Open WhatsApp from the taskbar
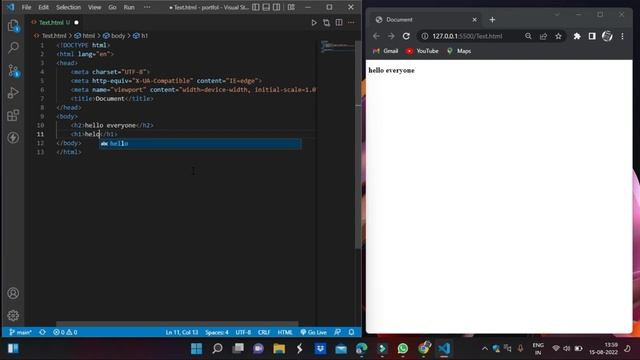Screen dimensions: 640x360 coord(402,349)
